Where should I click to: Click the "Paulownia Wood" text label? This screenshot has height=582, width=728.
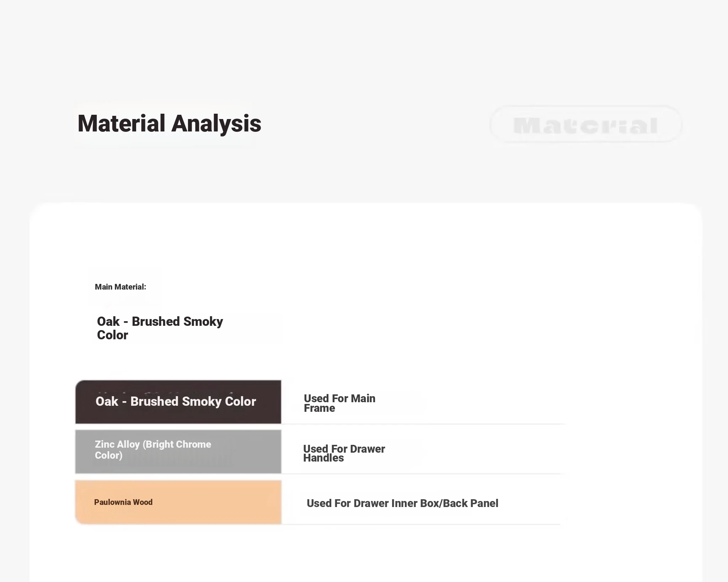(123, 502)
